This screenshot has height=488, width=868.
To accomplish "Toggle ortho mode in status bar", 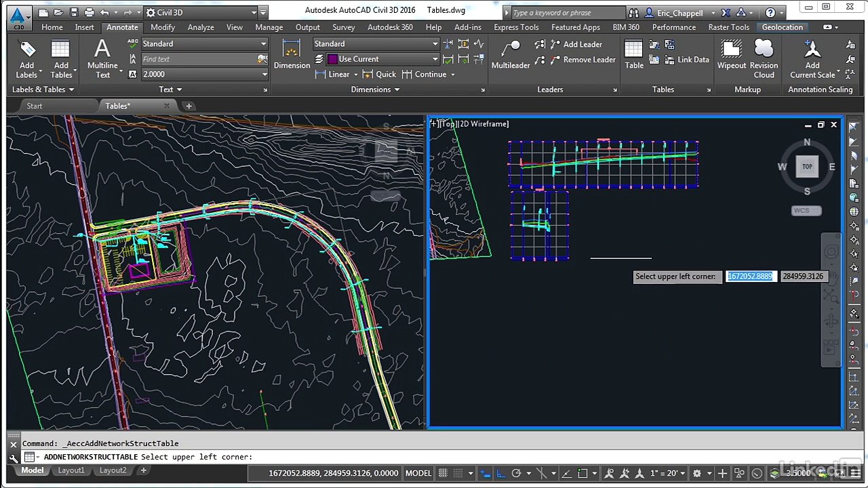I will [502, 473].
